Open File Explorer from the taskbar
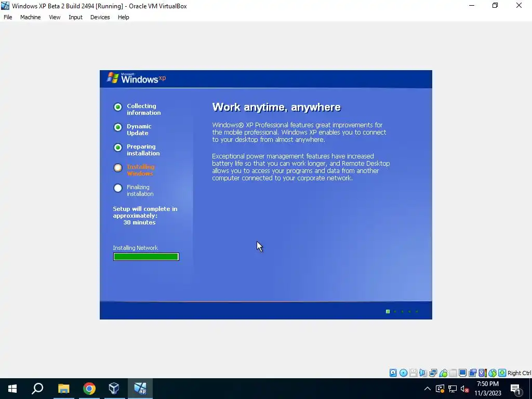This screenshot has width=532, height=399. [x=63, y=389]
